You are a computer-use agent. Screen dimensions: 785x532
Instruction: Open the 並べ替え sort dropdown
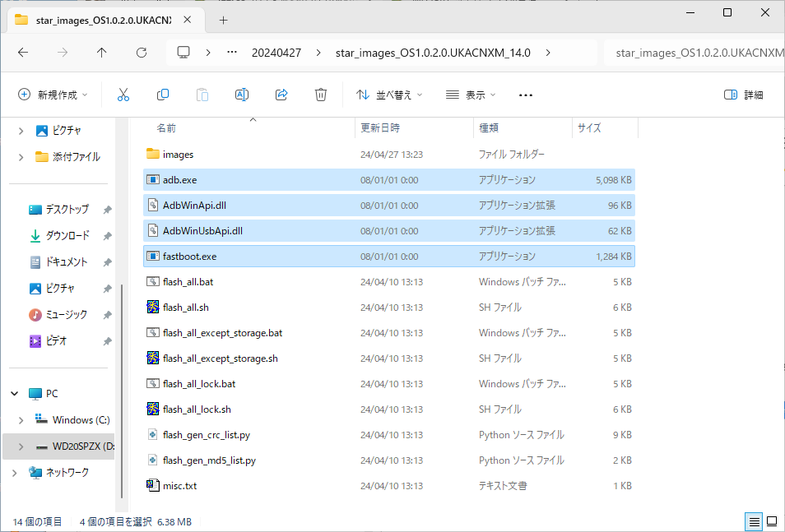(x=389, y=95)
